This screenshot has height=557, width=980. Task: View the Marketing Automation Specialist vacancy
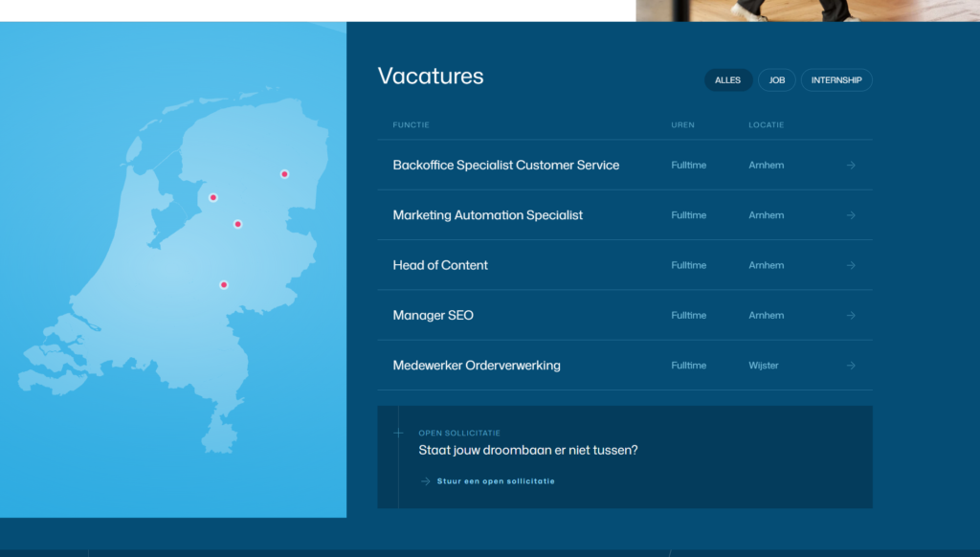[x=487, y=215]
